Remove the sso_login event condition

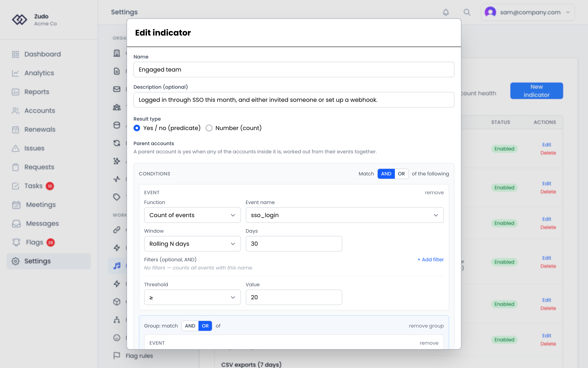434,193
